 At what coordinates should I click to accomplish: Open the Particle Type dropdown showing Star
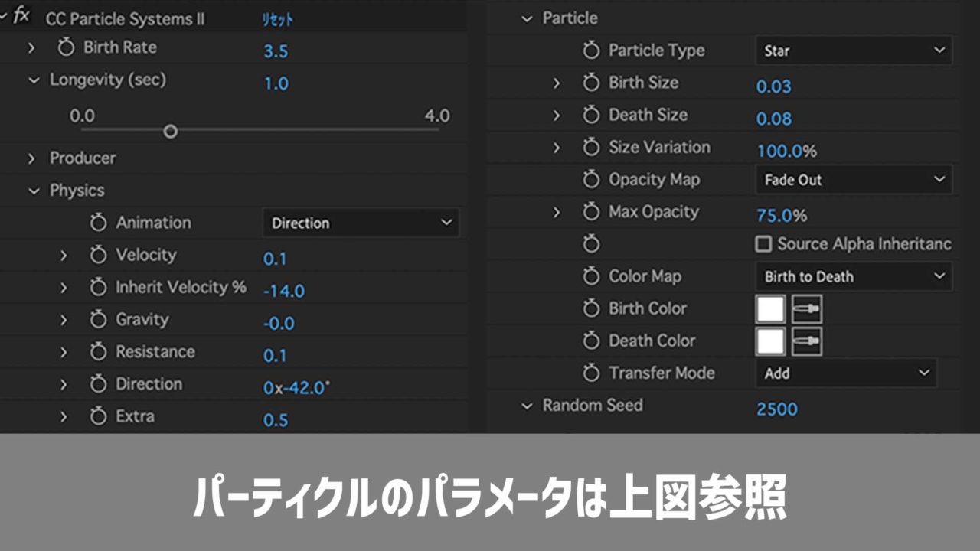pos(854,51)
